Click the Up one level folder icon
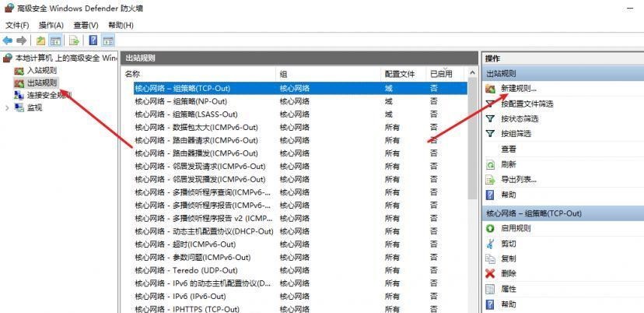The image size is (644, 313). [40, 40]
